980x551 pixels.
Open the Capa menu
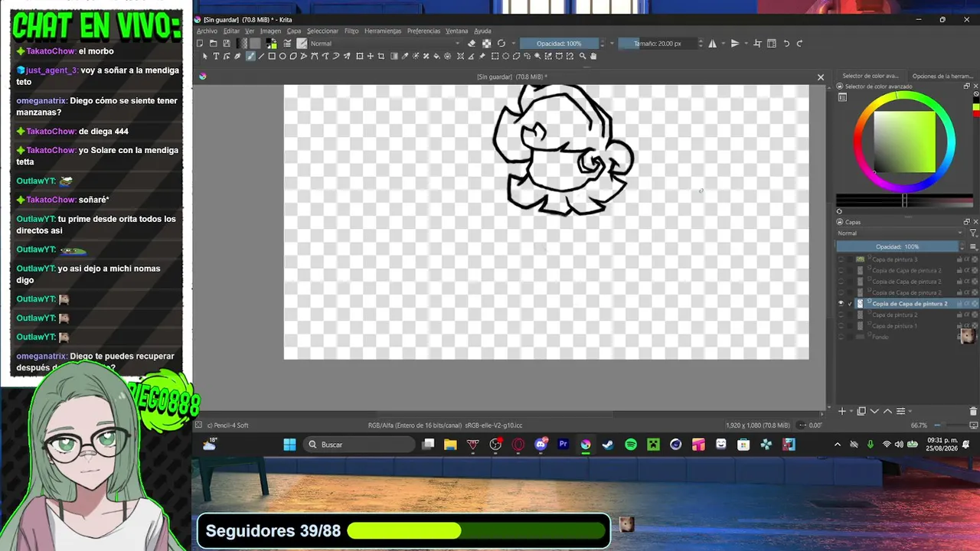coord(294,31)
